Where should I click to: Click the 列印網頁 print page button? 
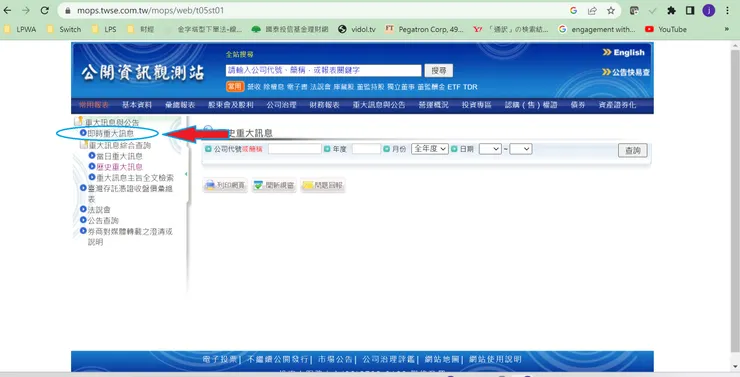(x=225, y=185)
